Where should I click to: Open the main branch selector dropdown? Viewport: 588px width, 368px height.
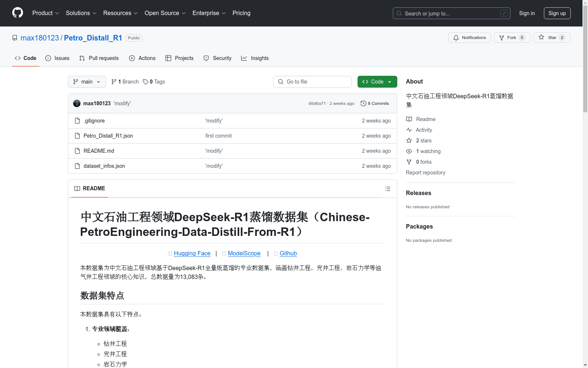click(x=87, y=82)
